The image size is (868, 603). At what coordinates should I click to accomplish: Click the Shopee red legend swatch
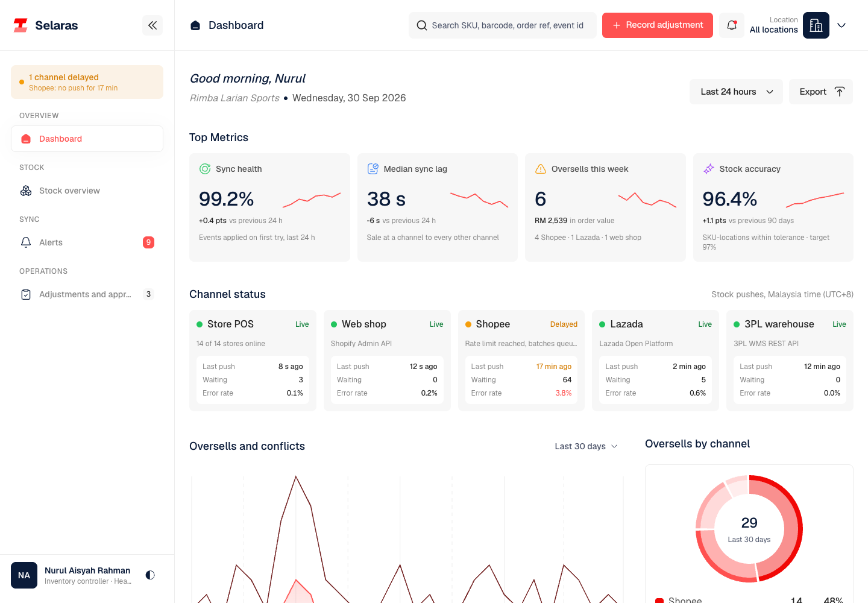tap(659, 601)
